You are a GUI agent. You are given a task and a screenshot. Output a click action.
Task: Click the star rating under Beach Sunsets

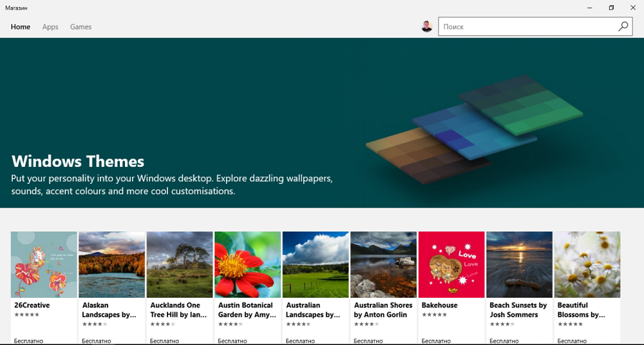pyautogui.click(x=502, y=324)
